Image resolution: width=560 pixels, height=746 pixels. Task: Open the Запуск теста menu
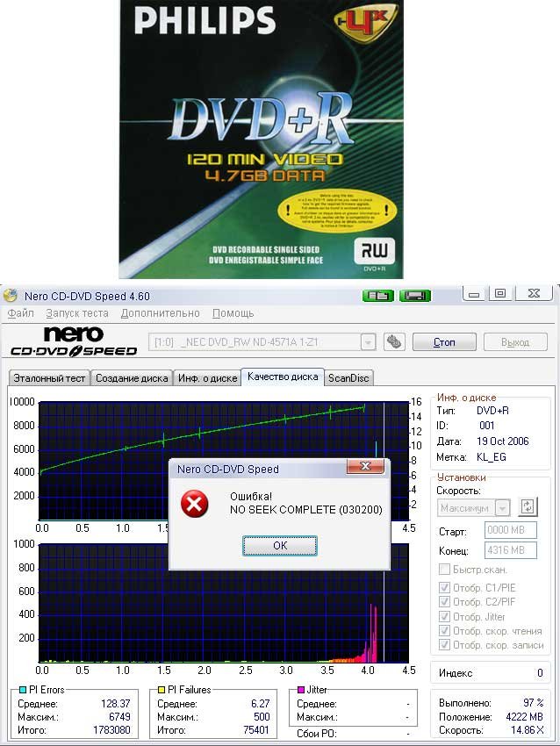pyautogui.click(x=77, y=313)
